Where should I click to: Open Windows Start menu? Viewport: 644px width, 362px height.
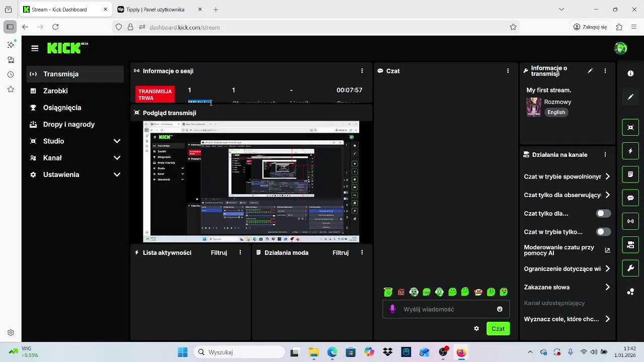(x=183, y=352)
